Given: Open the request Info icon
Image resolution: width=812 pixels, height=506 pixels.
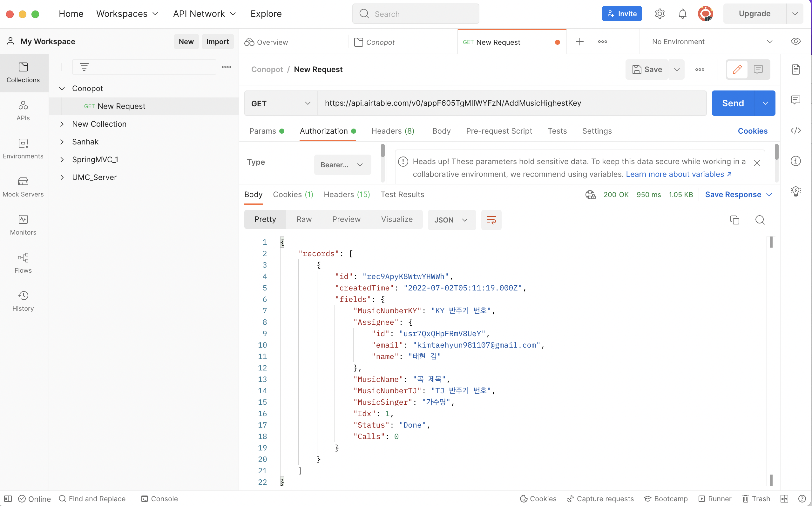Looking at the screenshot, I should [795, 161].
